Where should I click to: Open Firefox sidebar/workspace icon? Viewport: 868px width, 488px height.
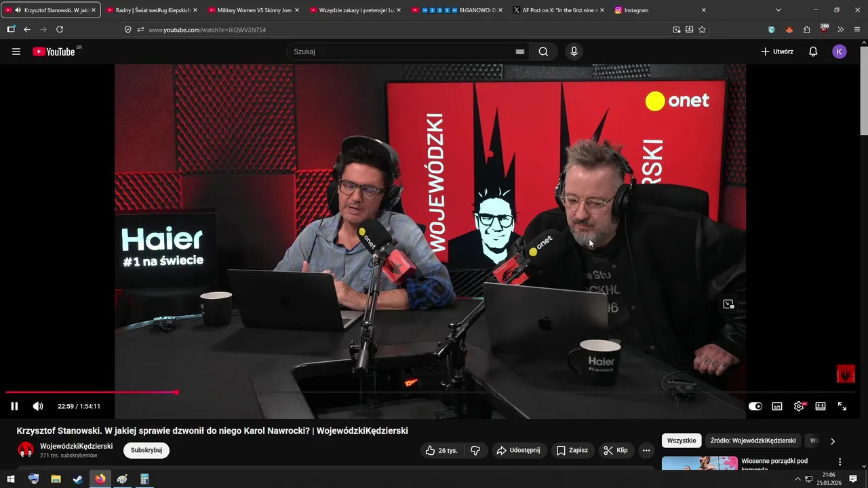(11, 30)
